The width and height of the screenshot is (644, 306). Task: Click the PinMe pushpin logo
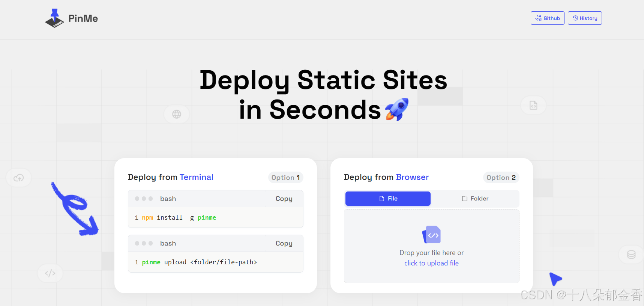(55, 18)
